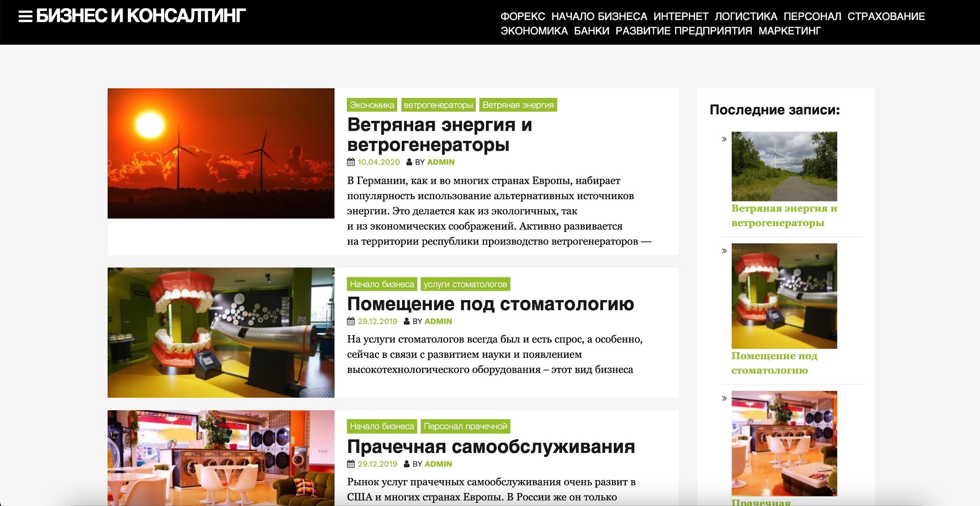
Task: Go to the ИНТЕРНЕТ section
Action: (x=681, y=16)
